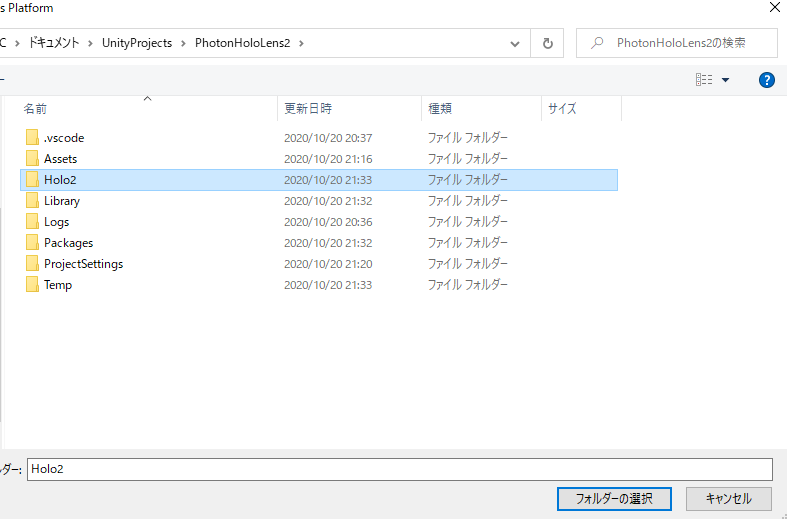Click Assets date 2020/10/20 21:16
Image resolution: width=787 pixels, height=519 pixels.
point(328,159)
